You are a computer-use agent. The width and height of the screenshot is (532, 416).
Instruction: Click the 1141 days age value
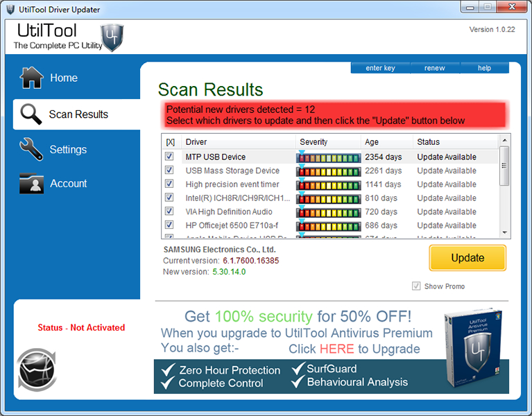pyautogui.click(x=383, y=184)
